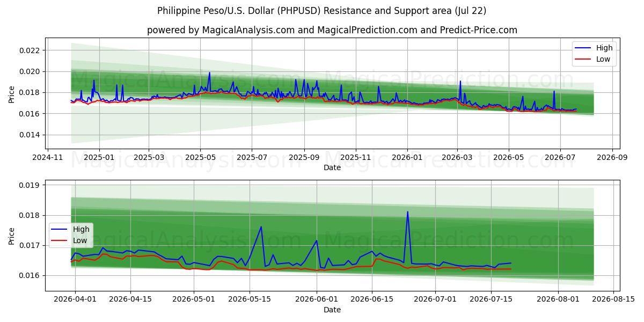Click the 'Price' y-axis label of bottom chart

point(12,235)
